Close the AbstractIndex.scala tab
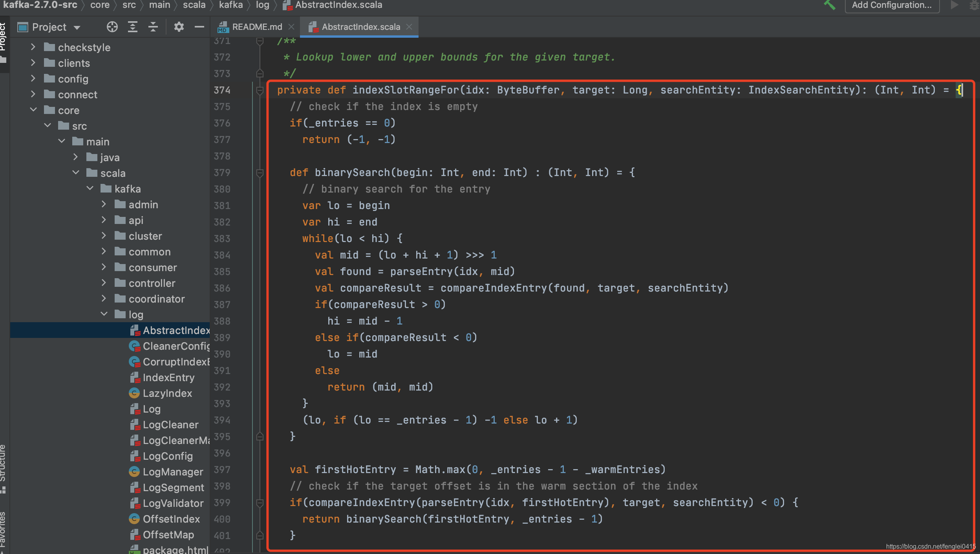Image resolution: width=980 pixels, height=554 pixels. click(x=409, y=27)
